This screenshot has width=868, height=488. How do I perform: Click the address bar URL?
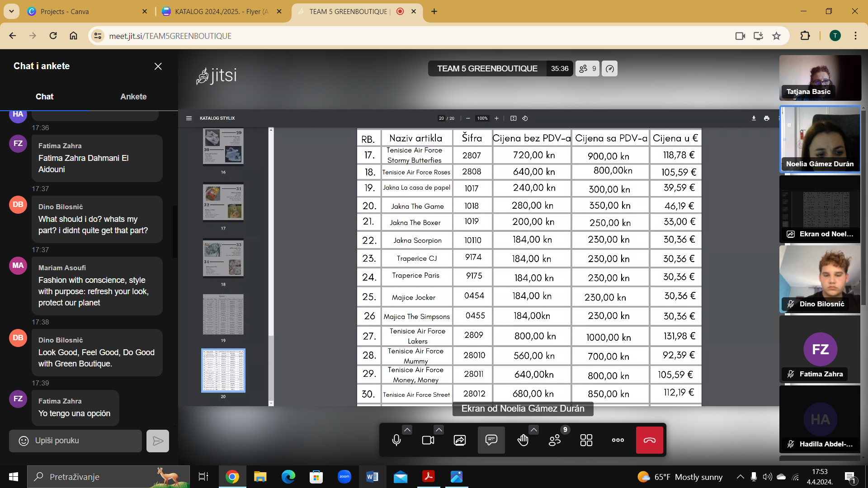coord(170,36)
